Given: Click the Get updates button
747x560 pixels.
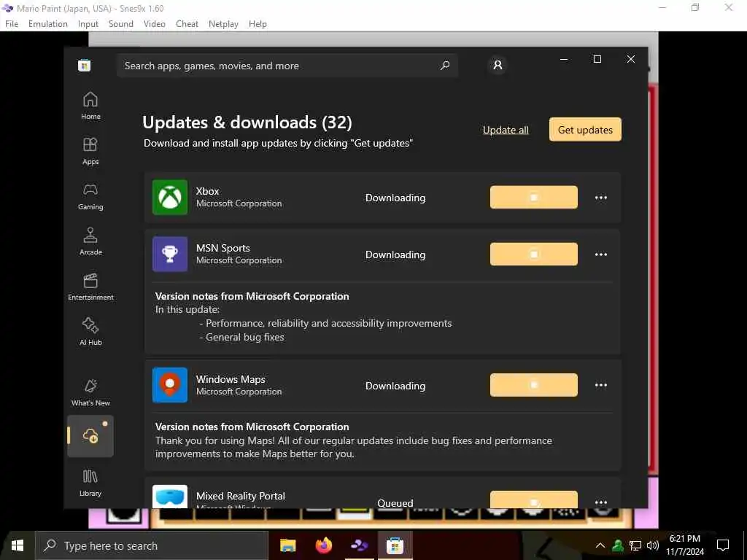Looking at the screenshot, I should coord(585,130).
